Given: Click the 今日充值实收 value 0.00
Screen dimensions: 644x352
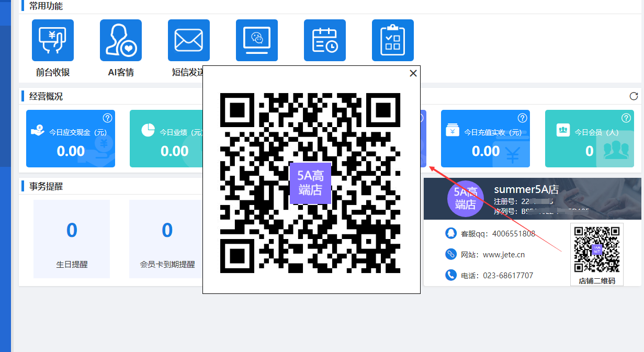Looking at the screenshot, I should tap(486, 151).
